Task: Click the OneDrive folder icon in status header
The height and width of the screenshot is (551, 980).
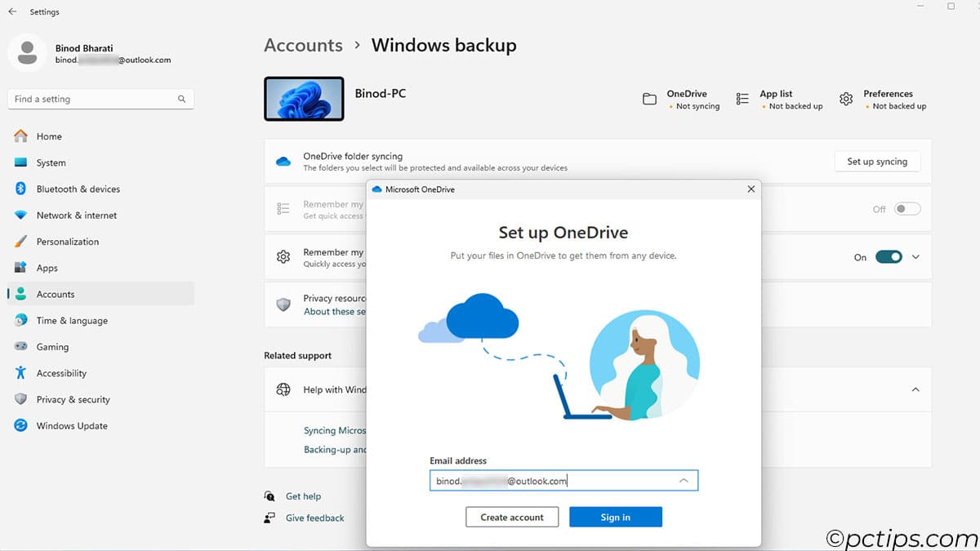Action: click(649, 100)
